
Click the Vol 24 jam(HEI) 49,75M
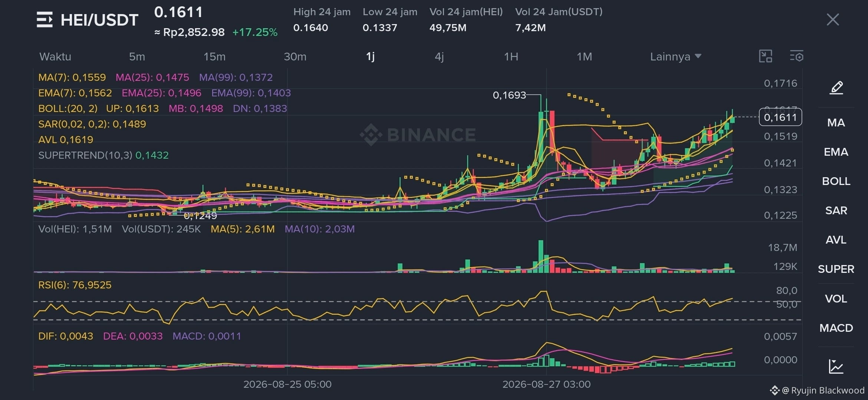pos(448,28)
